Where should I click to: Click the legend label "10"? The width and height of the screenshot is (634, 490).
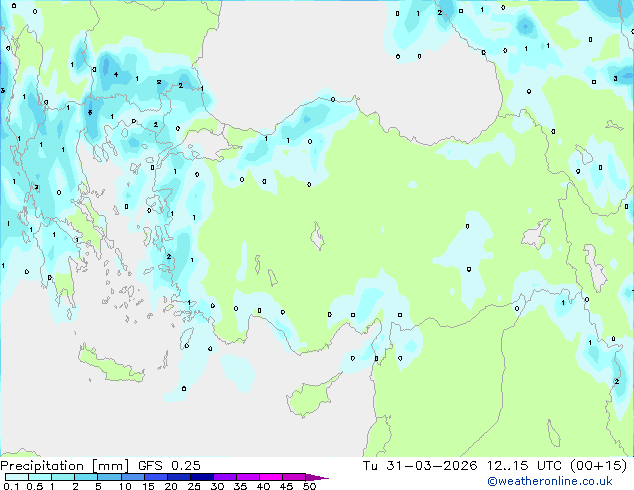tap(125, 486)
